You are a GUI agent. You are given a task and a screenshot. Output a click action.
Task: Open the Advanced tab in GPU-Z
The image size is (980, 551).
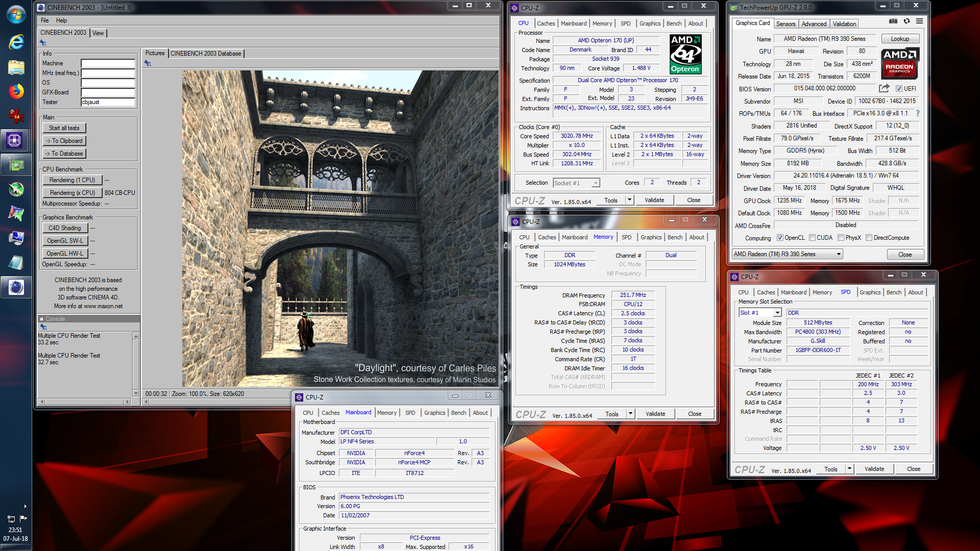pos(814,23)
